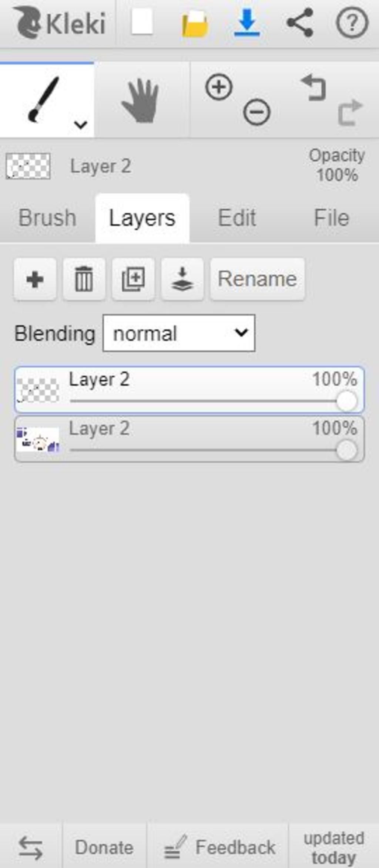Expand the brush tool dropdown arrow

80,125
